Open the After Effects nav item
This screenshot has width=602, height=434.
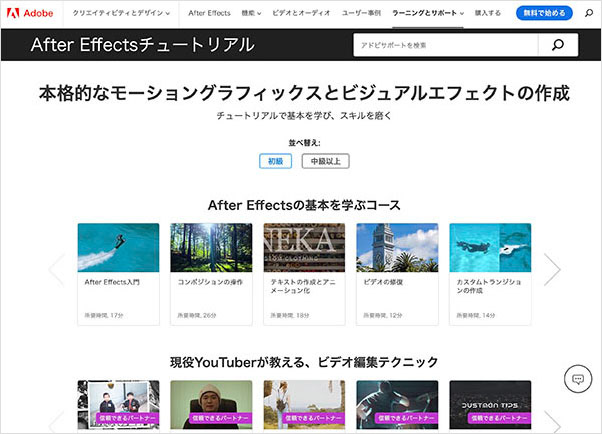coord(209,13)
